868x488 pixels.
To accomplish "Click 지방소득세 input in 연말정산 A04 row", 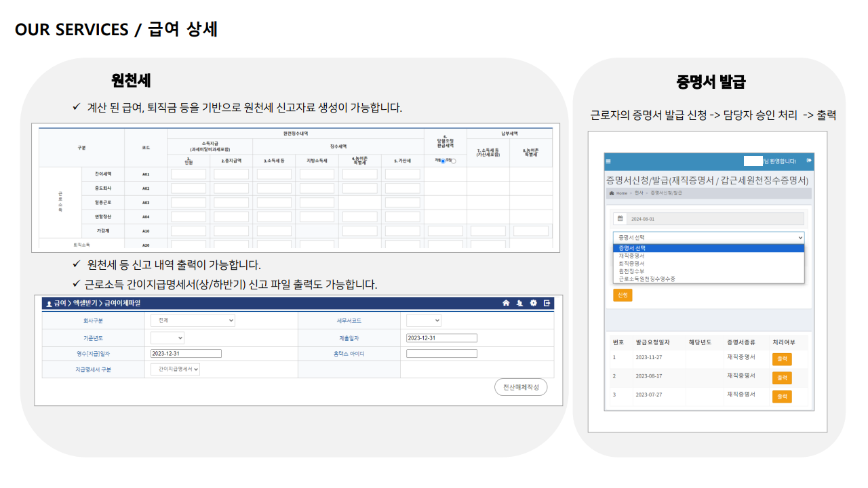I will click(317, 217).
